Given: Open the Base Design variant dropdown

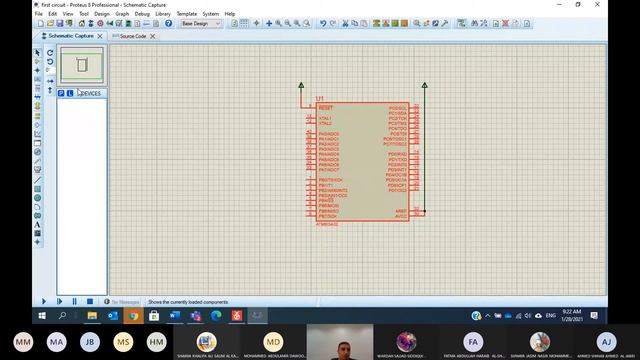Looking at the screenshot, I should click(201, 24).
